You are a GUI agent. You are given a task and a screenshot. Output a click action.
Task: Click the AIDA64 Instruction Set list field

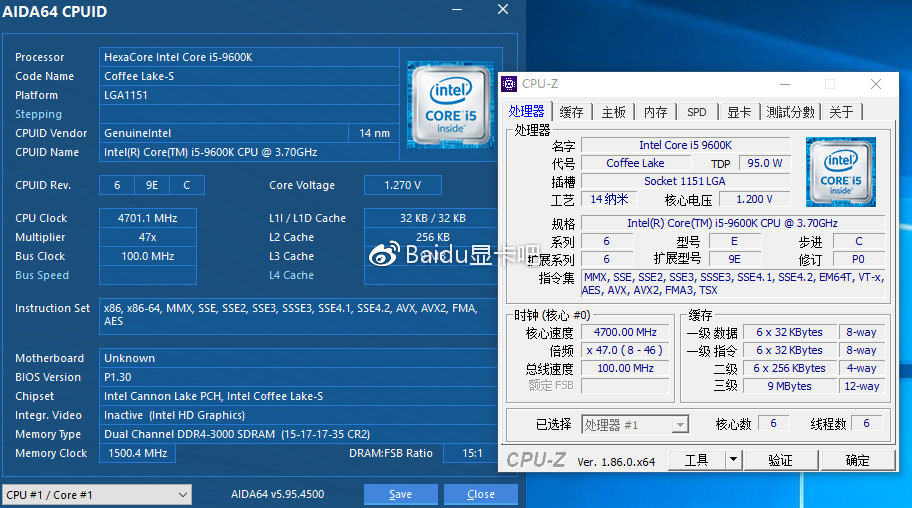click(298, 315)
